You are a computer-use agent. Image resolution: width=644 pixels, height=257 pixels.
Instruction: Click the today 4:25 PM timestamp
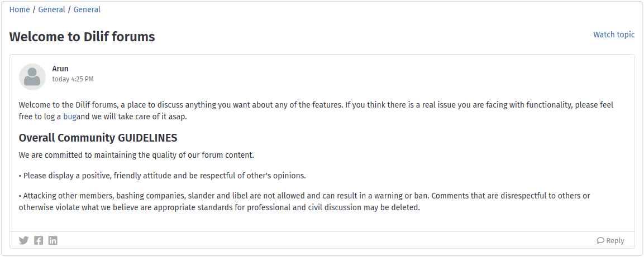point(73,79)
